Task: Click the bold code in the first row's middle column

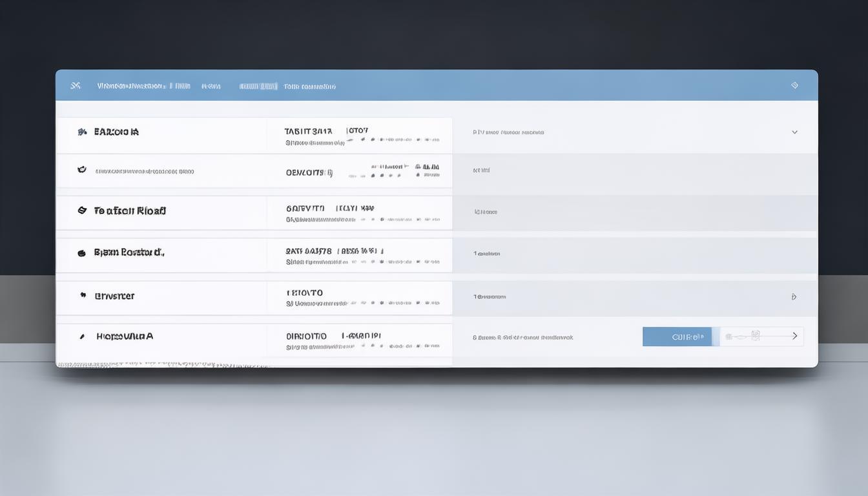Action: [x=308, y=131]
